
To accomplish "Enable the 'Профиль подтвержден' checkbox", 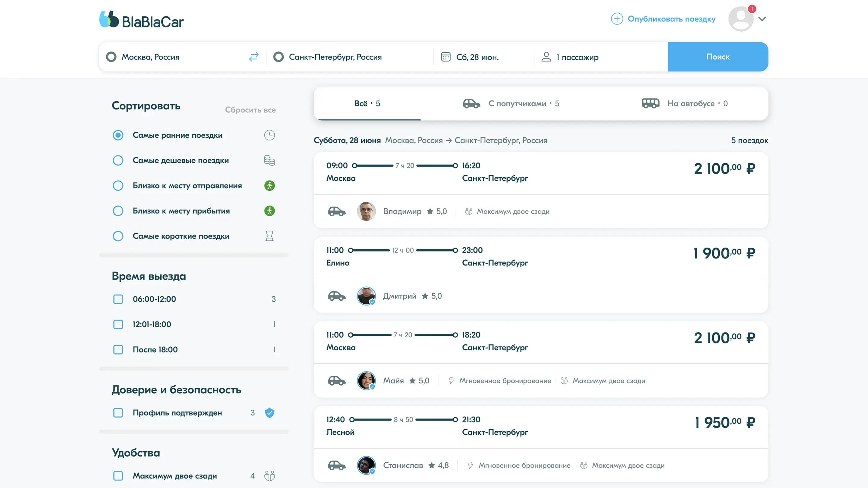I will click(x=118, y=413).
